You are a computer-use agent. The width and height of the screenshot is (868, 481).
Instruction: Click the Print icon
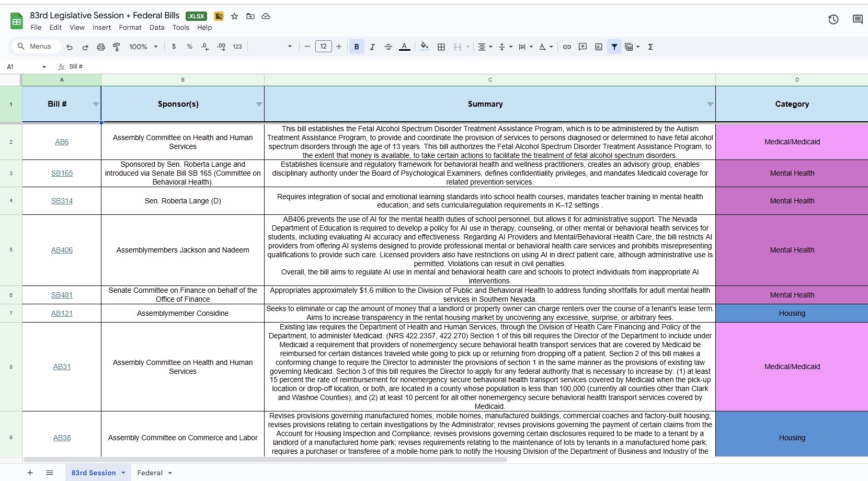coord(101,47)
